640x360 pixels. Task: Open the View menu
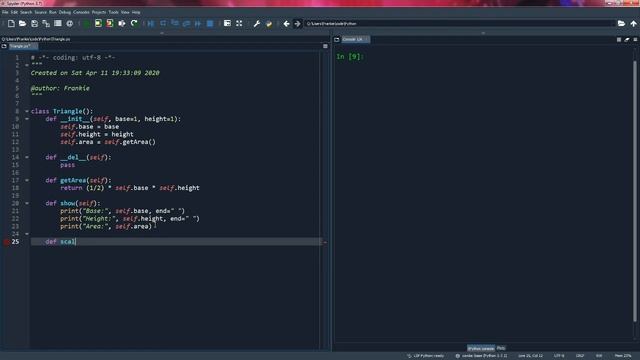(x=125, y=12)
